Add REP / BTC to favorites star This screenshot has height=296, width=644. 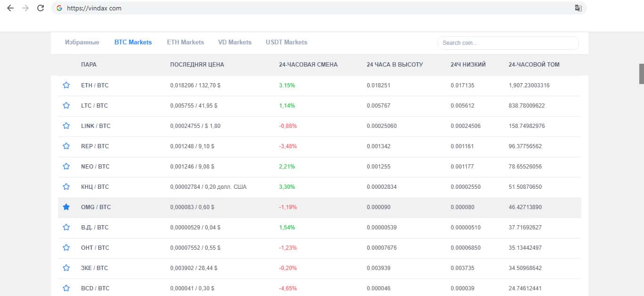pos(66,146)
